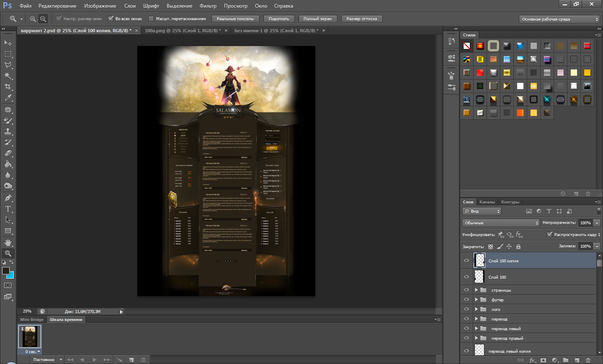
Task: Switch to the '100a.png' document tab
Action: 183,31
